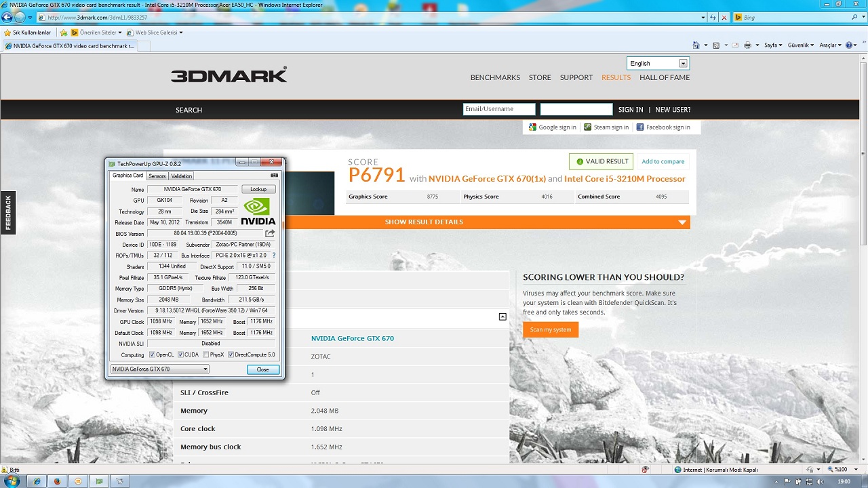
Task: Switch to the Validation tab
Action: (181, 176)
